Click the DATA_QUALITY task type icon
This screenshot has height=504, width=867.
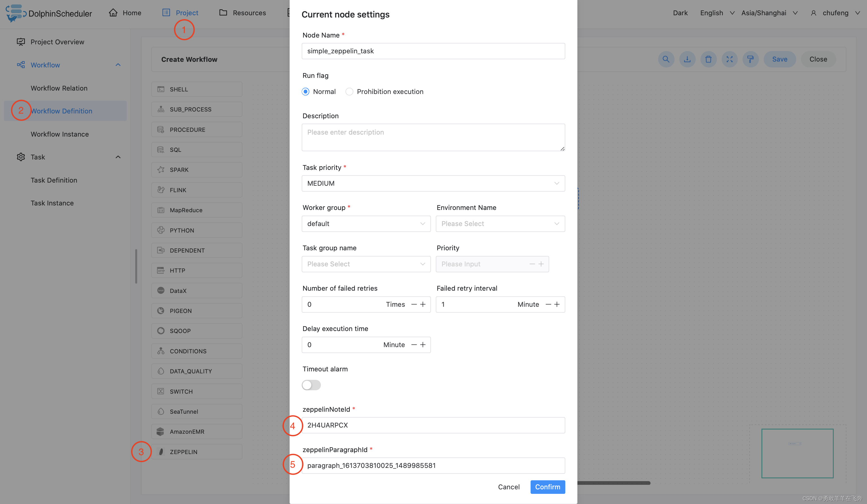point(160,371)
